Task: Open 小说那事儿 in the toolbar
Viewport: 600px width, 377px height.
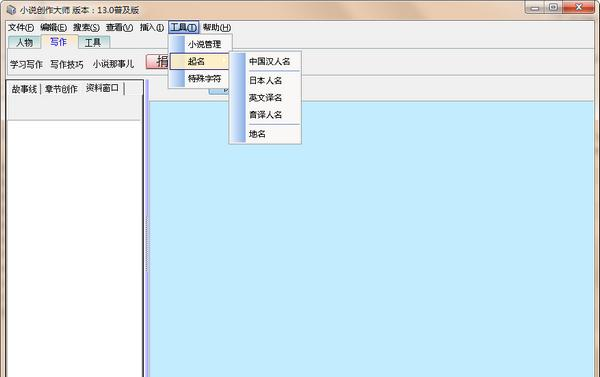Action: pos(113,64)
